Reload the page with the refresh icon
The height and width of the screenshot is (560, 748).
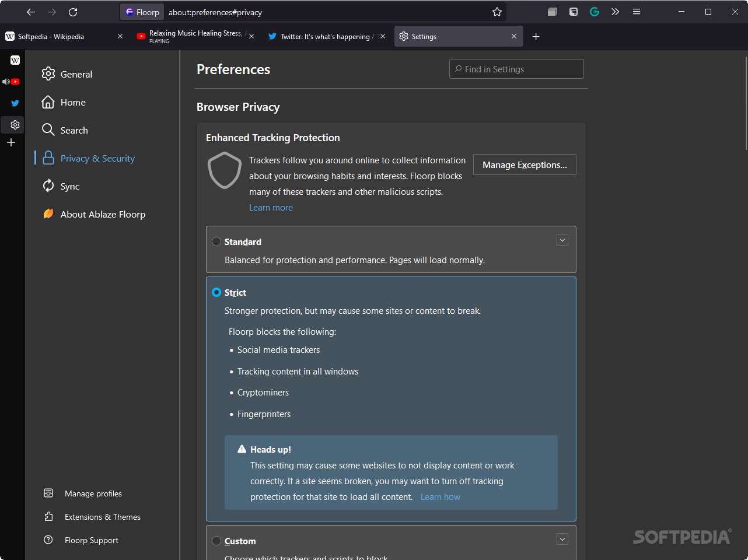[x=73, y=12]
